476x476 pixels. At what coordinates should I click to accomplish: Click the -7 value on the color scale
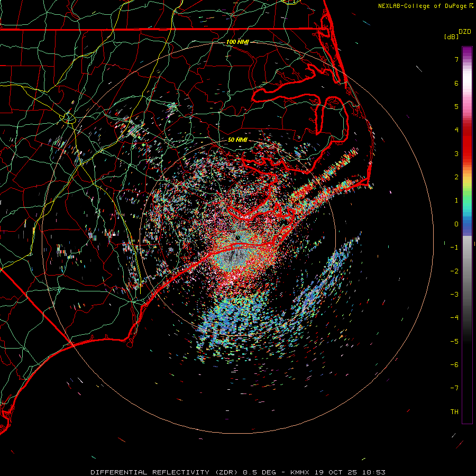(454, 388)
